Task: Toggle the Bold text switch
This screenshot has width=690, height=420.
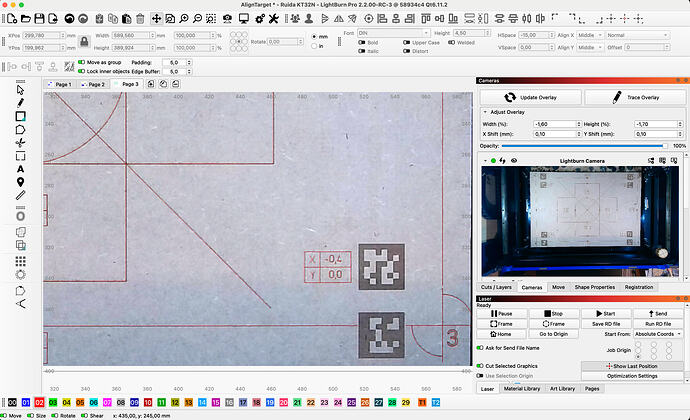Action: coord(362,43)
